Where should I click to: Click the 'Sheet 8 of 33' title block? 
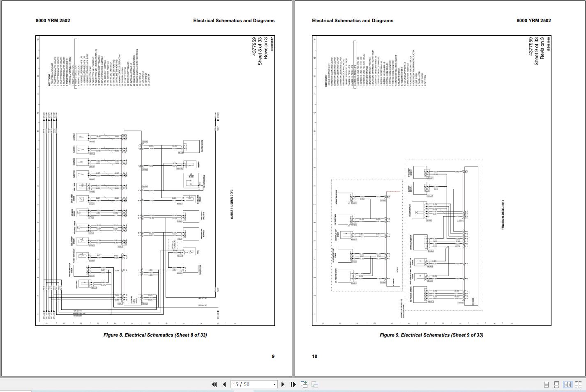coord(260,51)
